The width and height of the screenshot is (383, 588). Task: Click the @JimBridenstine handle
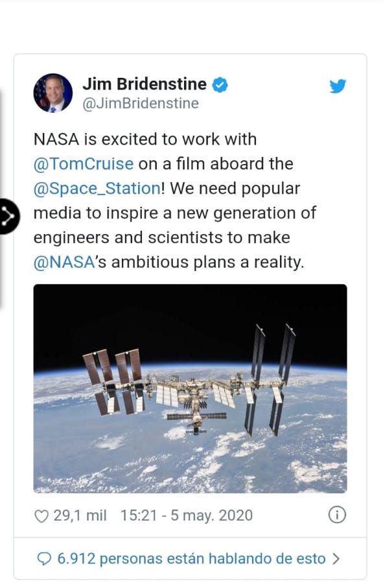tap(141, 104)
